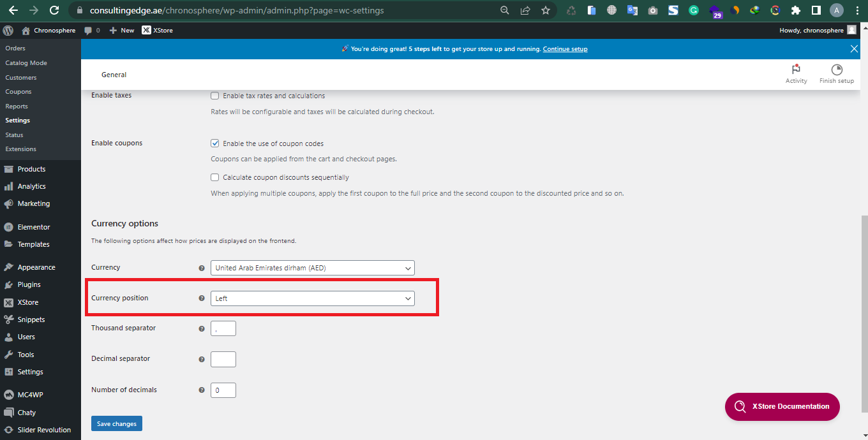868x440 pixels.
Task: Open the Elementor menu
Action: (34, 227)
